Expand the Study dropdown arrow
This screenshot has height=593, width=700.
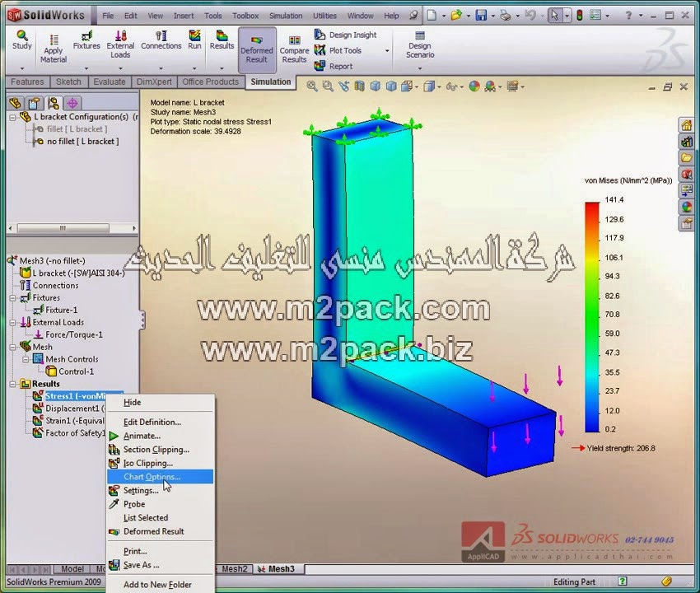[x=22, y=68]
